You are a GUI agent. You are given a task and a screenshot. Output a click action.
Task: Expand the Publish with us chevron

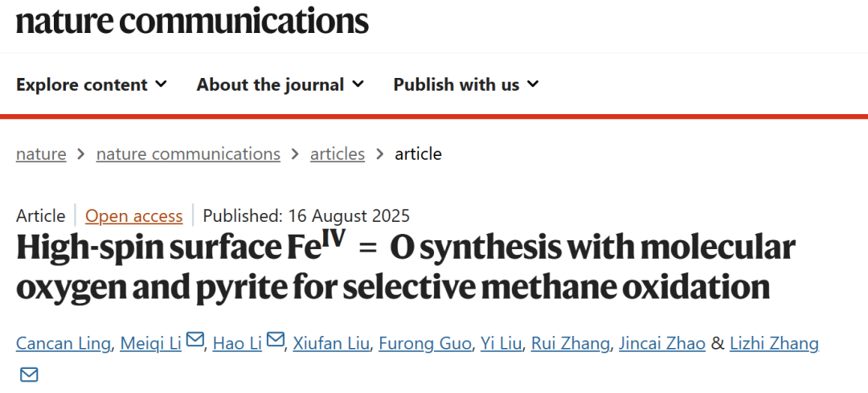tap(533, 84)
